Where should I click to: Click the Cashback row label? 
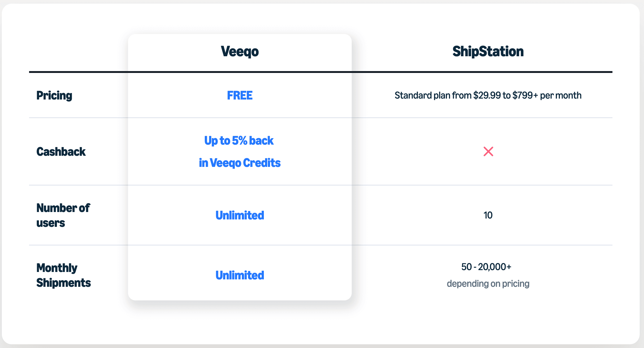(x=61, y=152)
